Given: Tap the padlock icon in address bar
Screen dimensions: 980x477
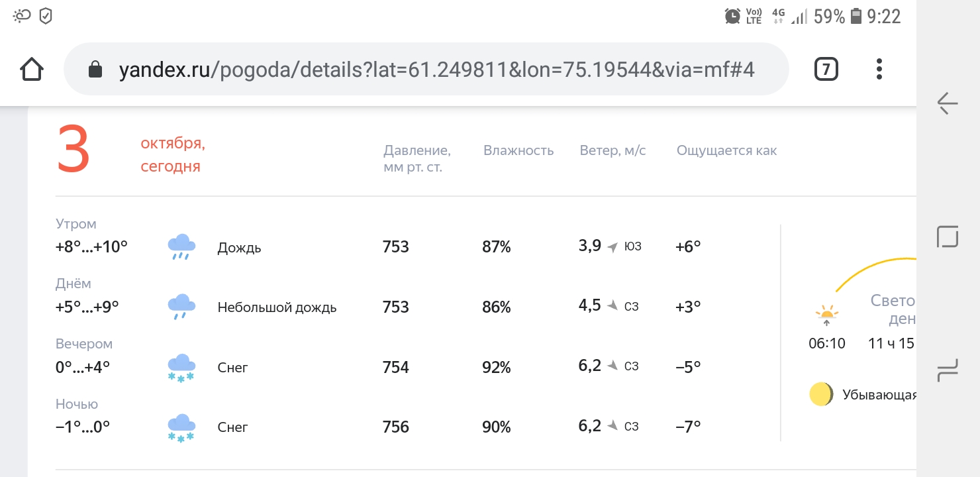Looking at the screenshot, I should pos(95,70).
